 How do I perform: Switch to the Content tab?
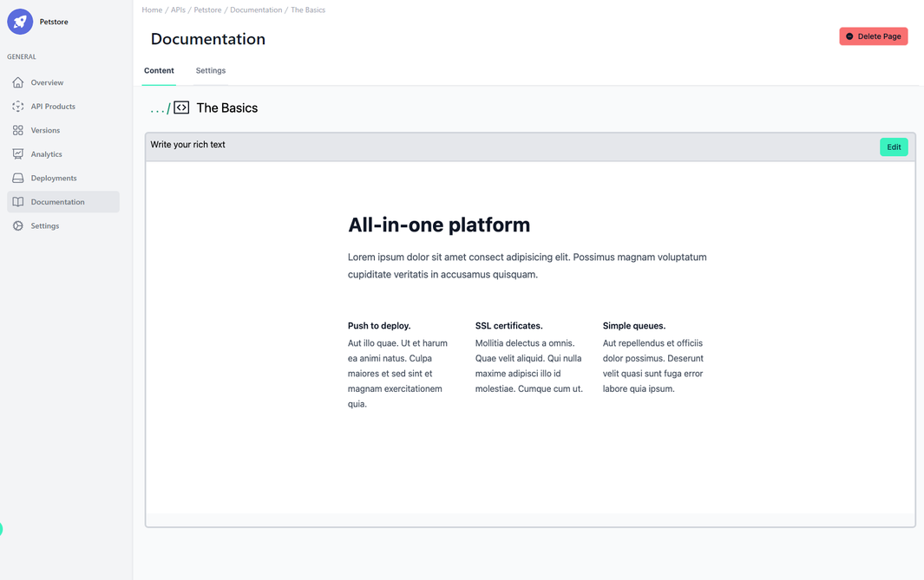tap(159, 70)
